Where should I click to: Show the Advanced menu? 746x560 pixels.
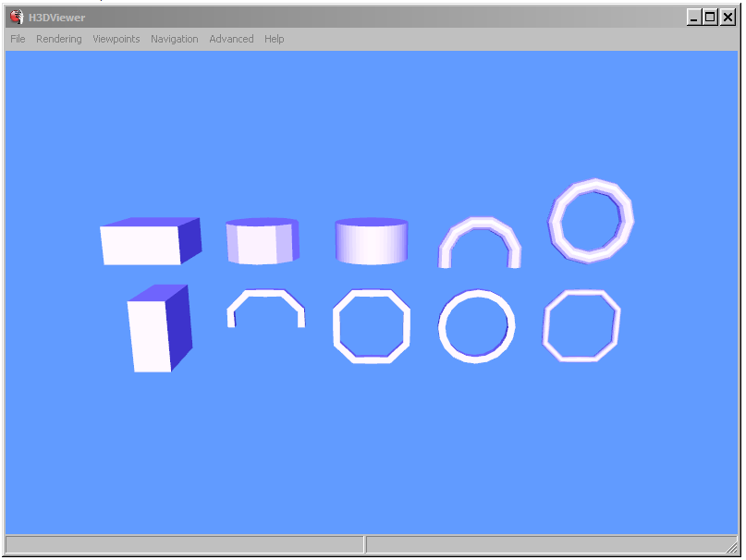click(231, 39)
